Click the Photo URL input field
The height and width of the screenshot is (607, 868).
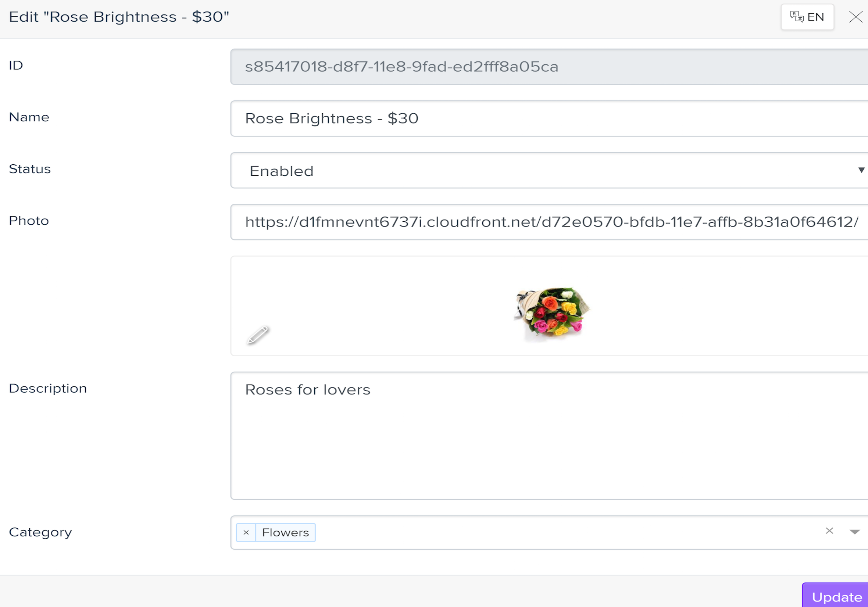point(549,222)
